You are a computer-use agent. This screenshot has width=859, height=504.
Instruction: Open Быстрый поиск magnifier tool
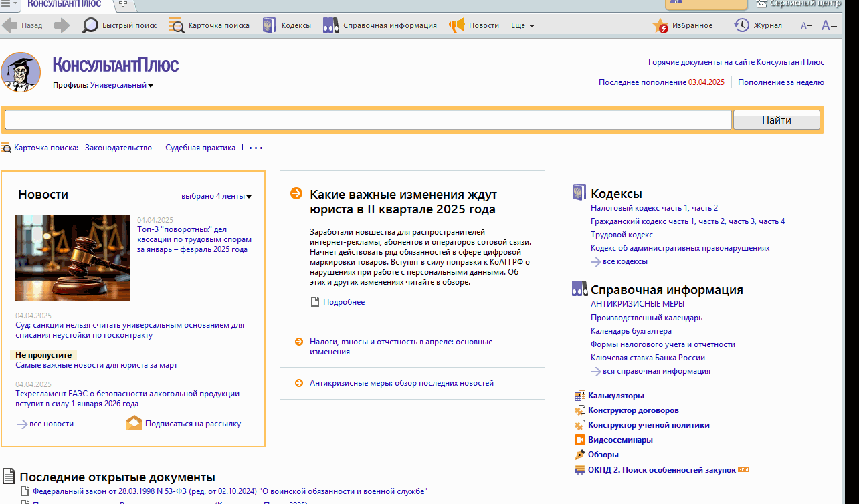[x=120, y=25]
